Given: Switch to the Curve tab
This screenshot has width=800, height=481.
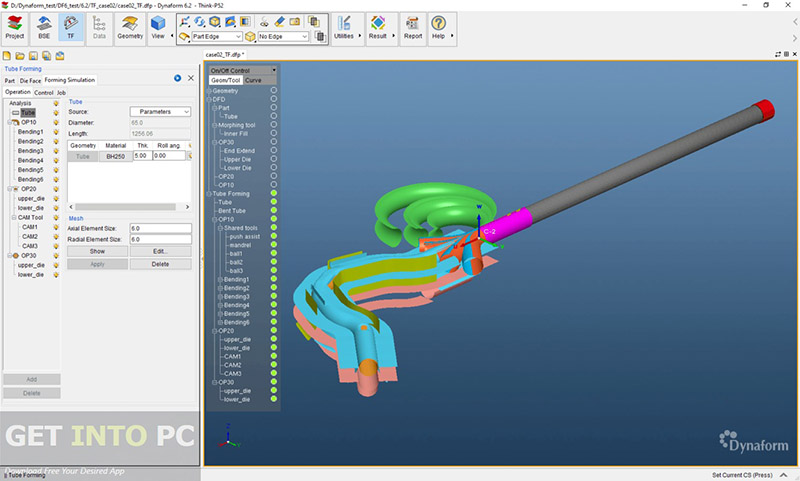Looking at the screenshot, I should pos(253,80).
